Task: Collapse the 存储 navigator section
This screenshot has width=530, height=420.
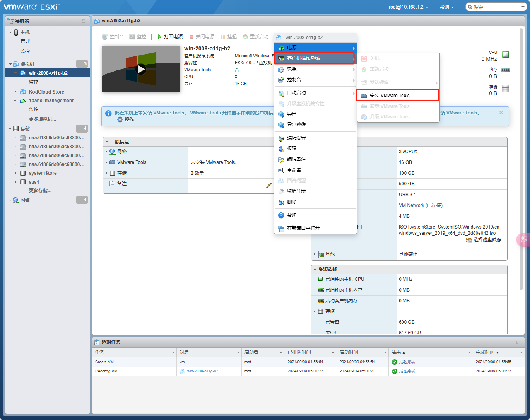Action: [x=10, y=128]
